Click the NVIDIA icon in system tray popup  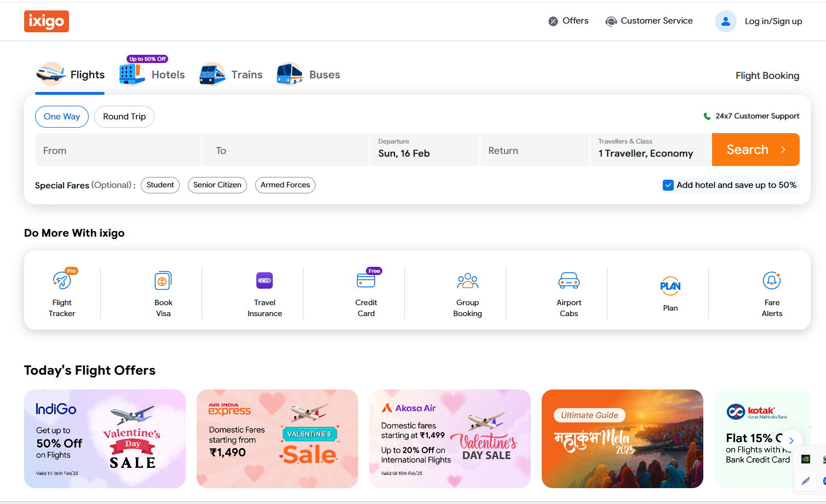click(806, 459)
